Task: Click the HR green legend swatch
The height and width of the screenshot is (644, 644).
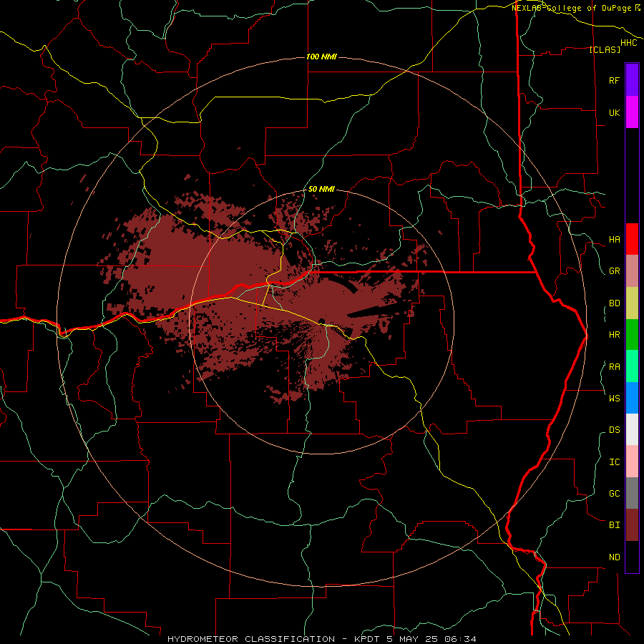Action: point(632,335)
